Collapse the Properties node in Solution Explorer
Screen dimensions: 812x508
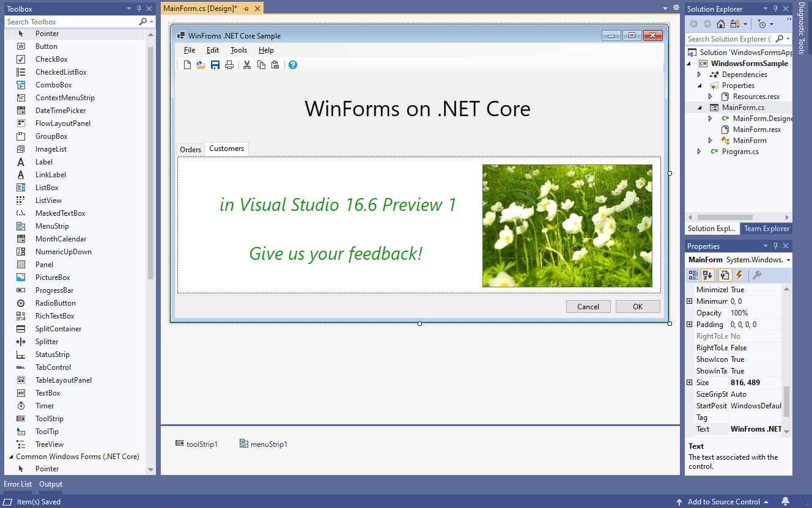pyautogui.click(x=699, y=86)
